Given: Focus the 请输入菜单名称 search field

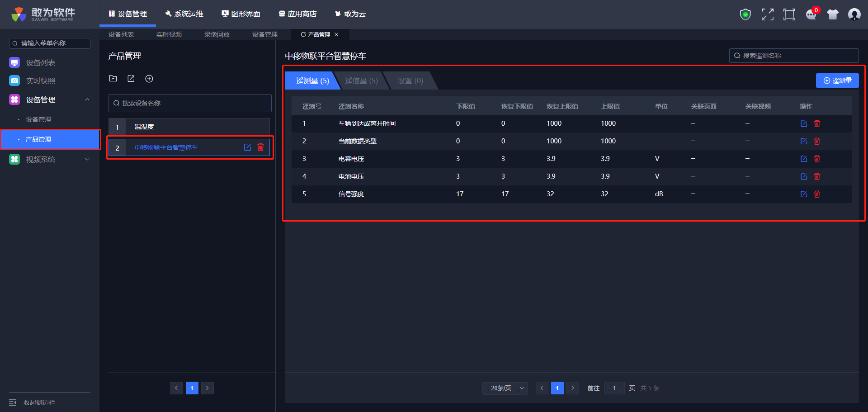Looking at the screenshot, I should tap(50, 43).
